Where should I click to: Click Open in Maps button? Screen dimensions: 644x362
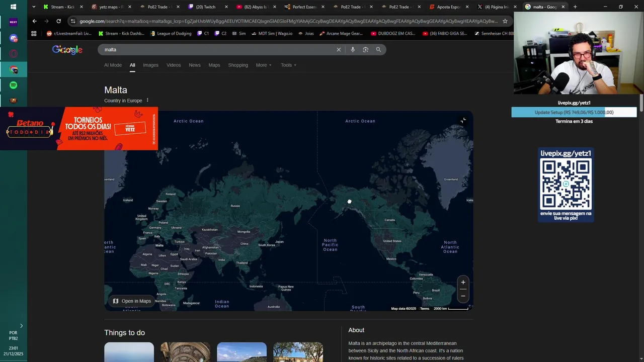(132, 301)
